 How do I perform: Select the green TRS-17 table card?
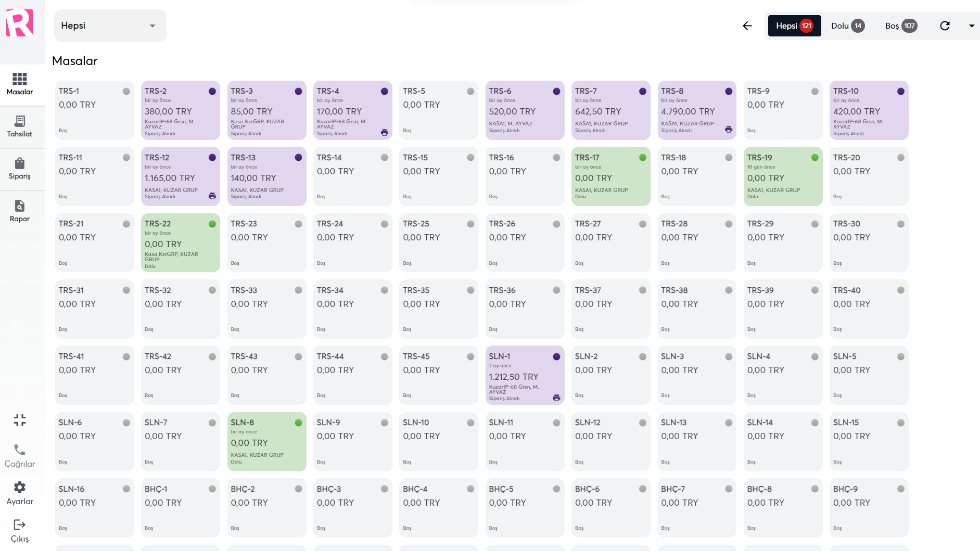pos(610,176)
